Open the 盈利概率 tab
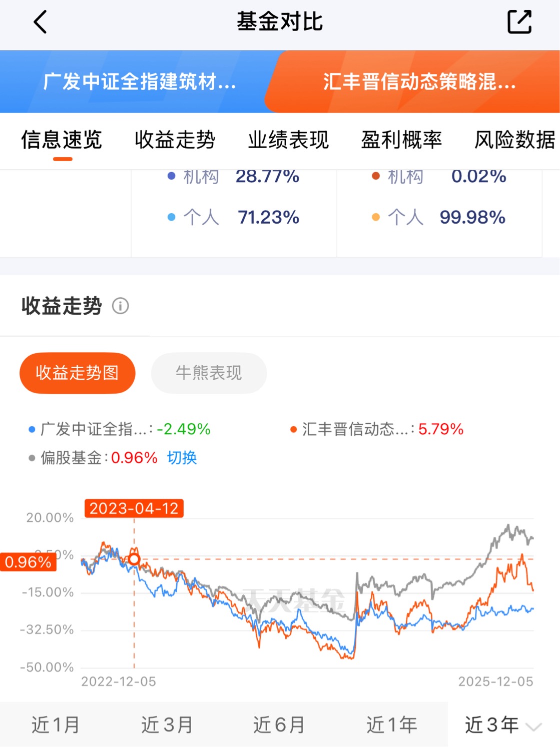The image size is (560, 747). (x=401, y=140)
